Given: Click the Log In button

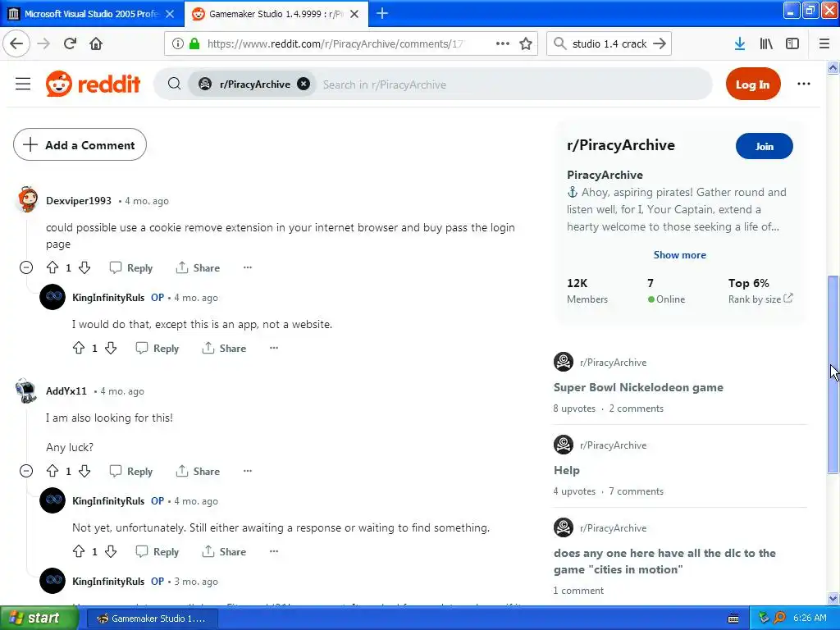Looking at the screenshot, I should tap(753, 84).
